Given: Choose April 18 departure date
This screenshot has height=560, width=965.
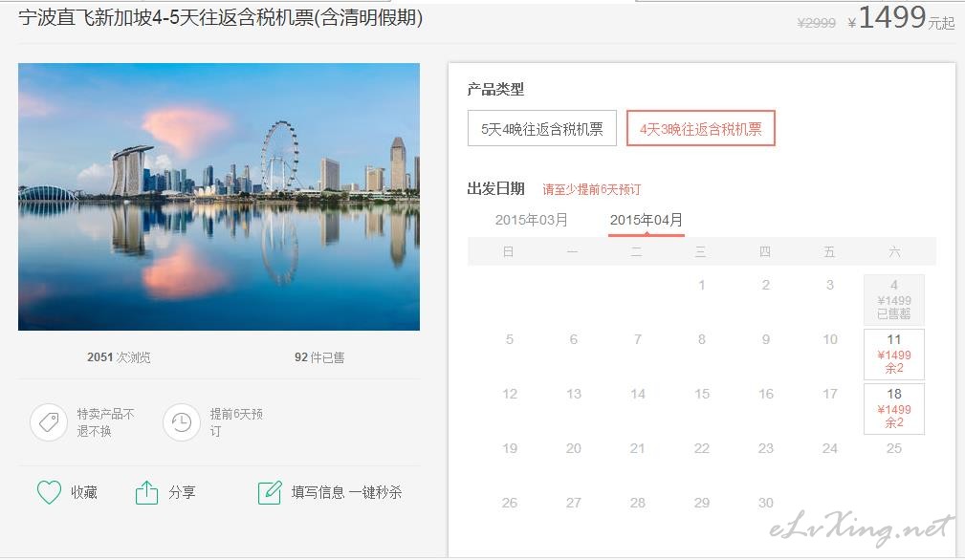Looking at the screenshot, I should [x=894, y=409].
